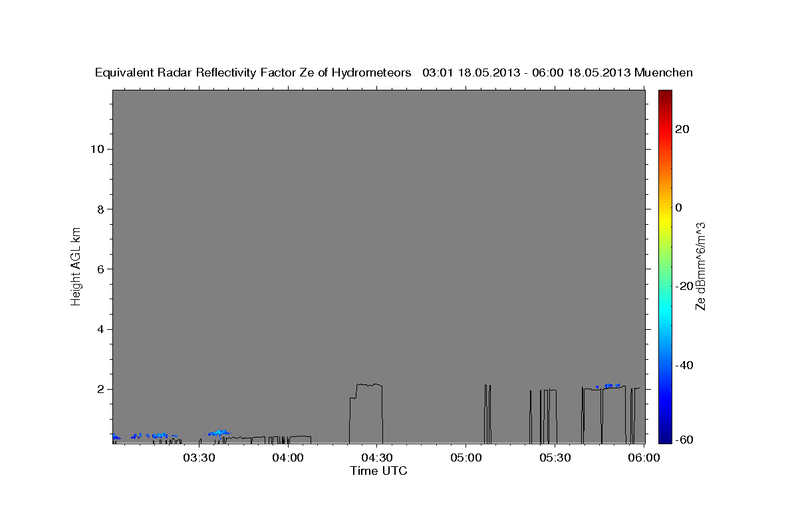The image size is (798, 532).
Task: Click the plot title 'Equivalent Radar Reflectivity Factor Ze of Hydrometeors'
Action: pos(253,73)
